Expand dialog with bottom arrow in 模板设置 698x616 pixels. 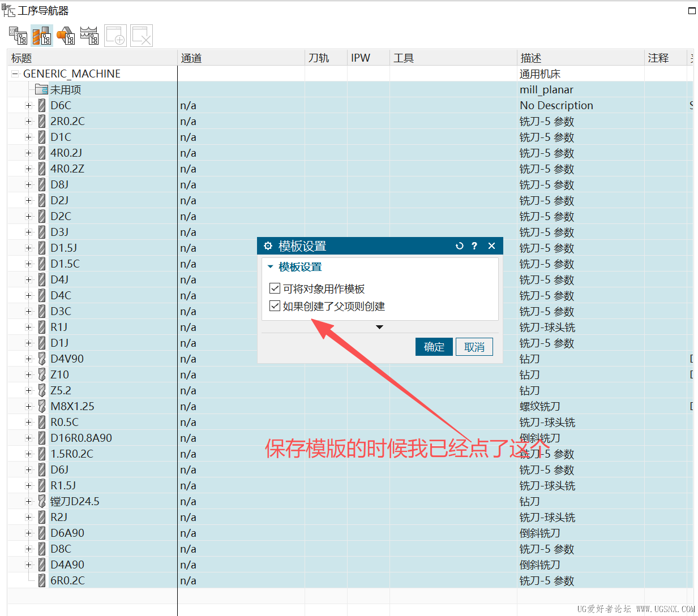pos(380,327)
